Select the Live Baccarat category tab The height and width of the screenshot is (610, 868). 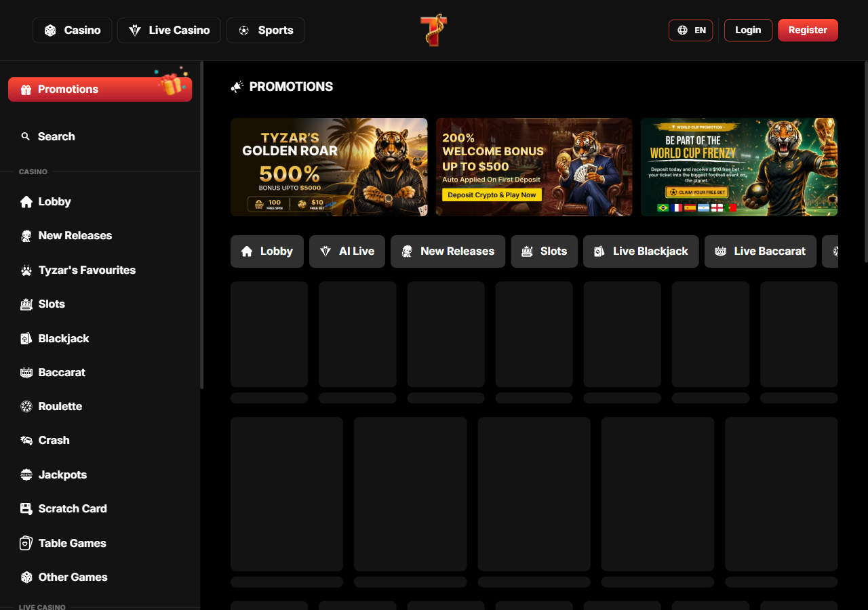pyautogui.click(x=760, y=251)
